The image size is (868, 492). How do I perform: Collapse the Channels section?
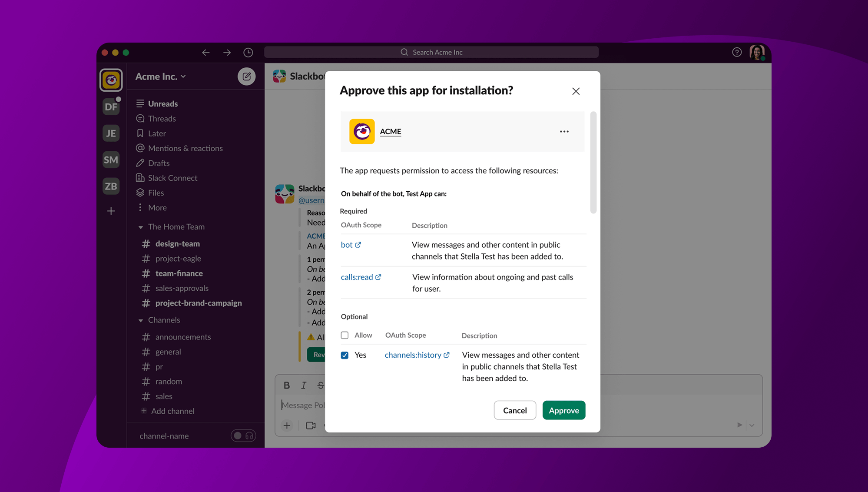click(140, 320)
